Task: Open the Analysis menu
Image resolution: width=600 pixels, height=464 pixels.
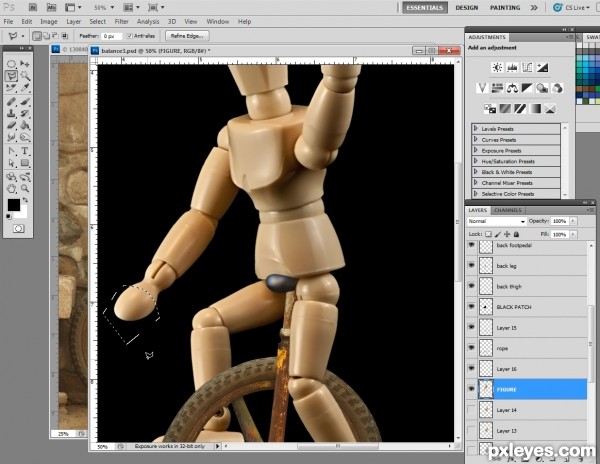Action: point(148,21)
